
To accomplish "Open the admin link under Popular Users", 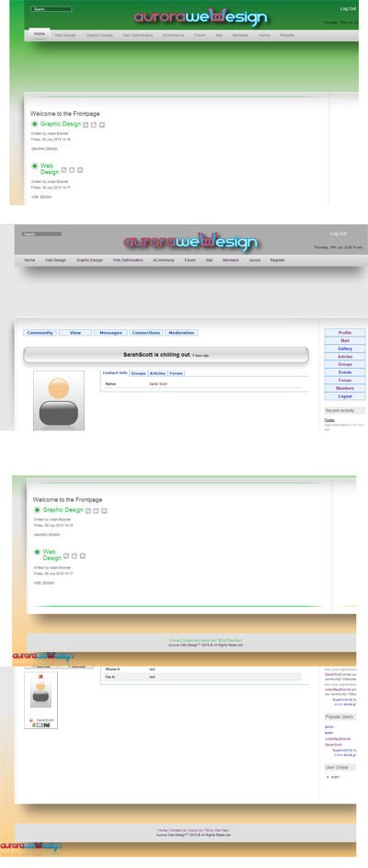I will (329, 726).
